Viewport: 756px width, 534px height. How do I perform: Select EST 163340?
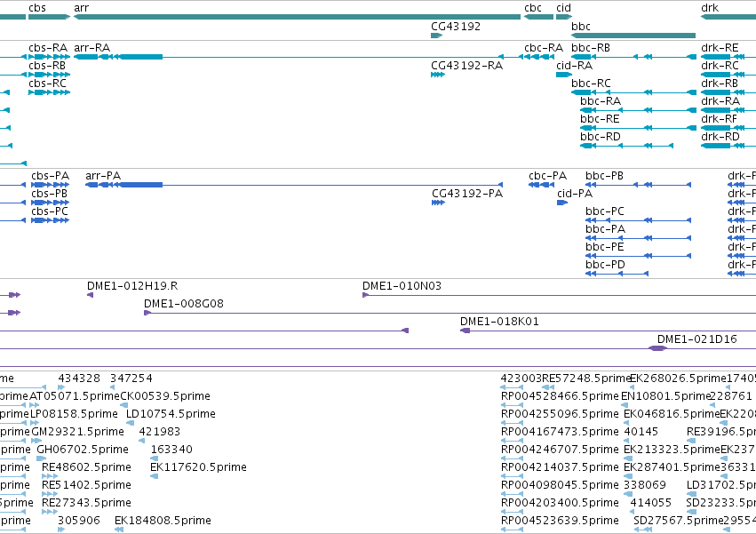[x=155, y=458]
